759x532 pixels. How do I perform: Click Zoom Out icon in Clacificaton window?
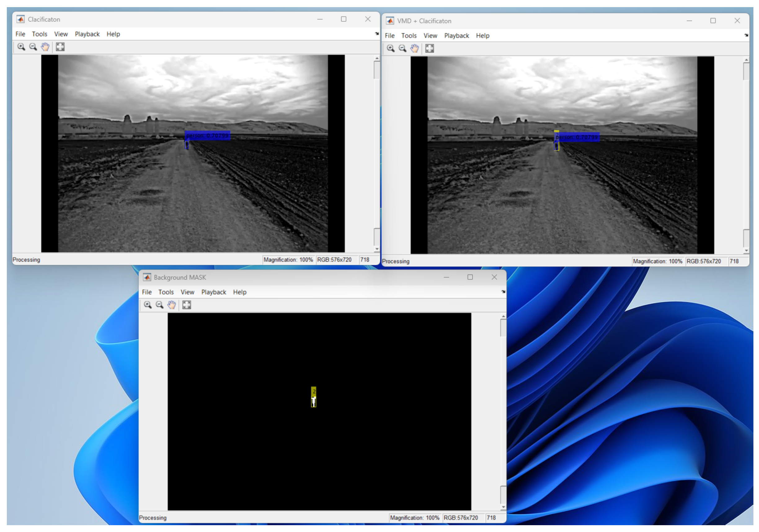pyautogui.click(x=33, y=47)
